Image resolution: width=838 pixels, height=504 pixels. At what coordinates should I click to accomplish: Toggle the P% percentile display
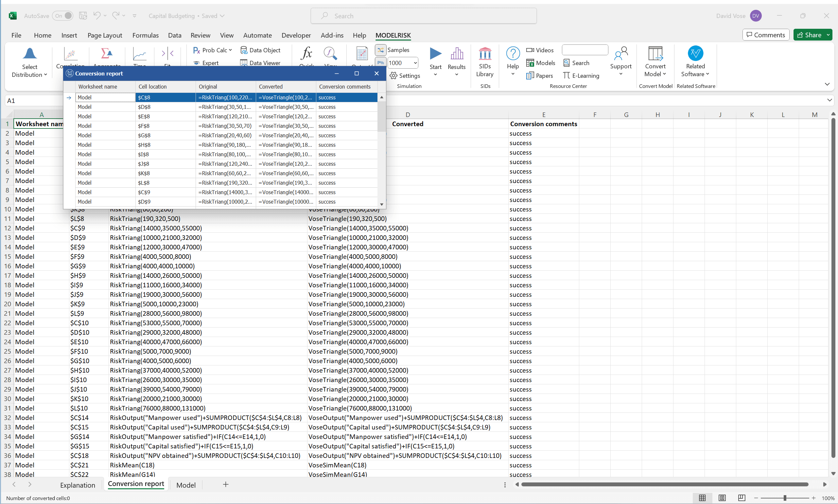pos(380,62)
